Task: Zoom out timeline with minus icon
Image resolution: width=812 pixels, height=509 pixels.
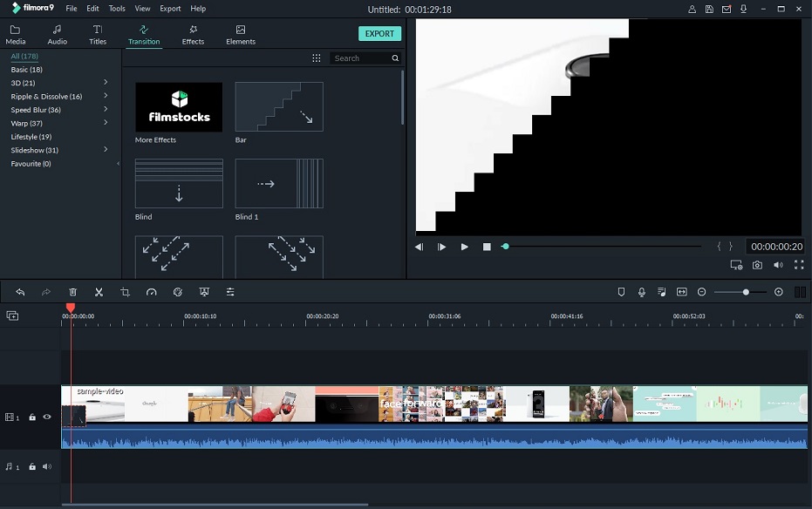Action: 702,292
